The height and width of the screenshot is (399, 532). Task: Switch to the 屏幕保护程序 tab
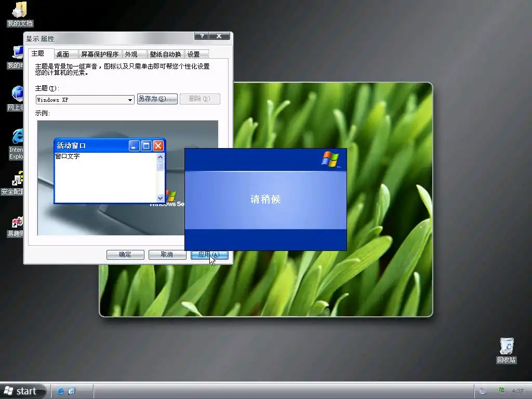pos(100,54)
